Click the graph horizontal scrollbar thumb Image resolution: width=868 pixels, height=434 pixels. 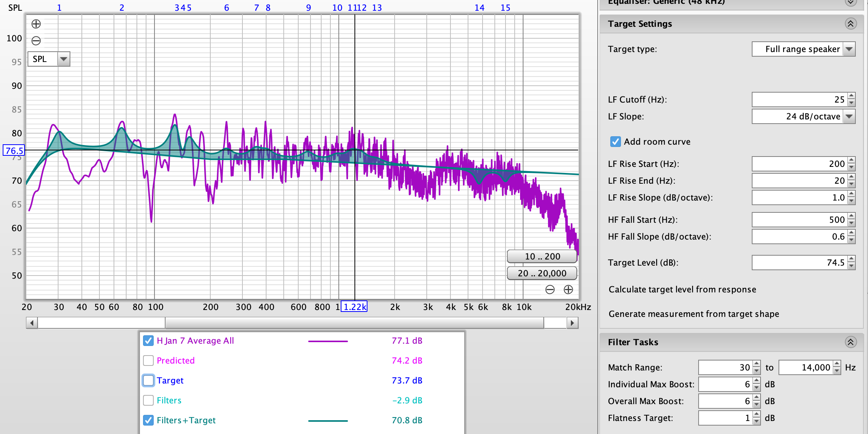[354, 323]
